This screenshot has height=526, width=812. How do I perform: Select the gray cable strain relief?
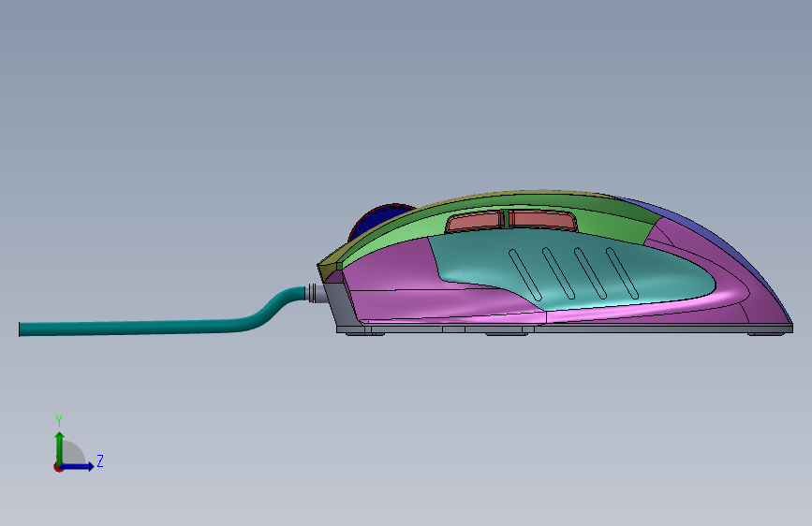[x=316, y=294]
